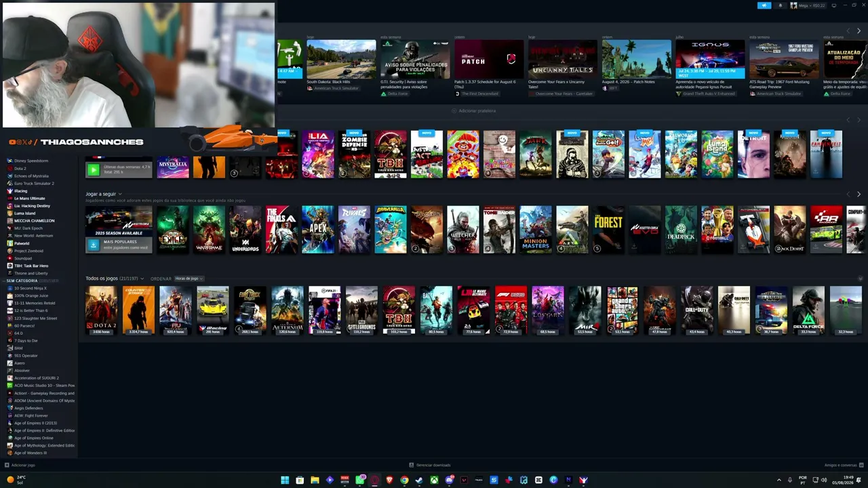This screenshot has width=868, height=488.
Task: Click the Mais Populares download button
Action: [94, 245]
